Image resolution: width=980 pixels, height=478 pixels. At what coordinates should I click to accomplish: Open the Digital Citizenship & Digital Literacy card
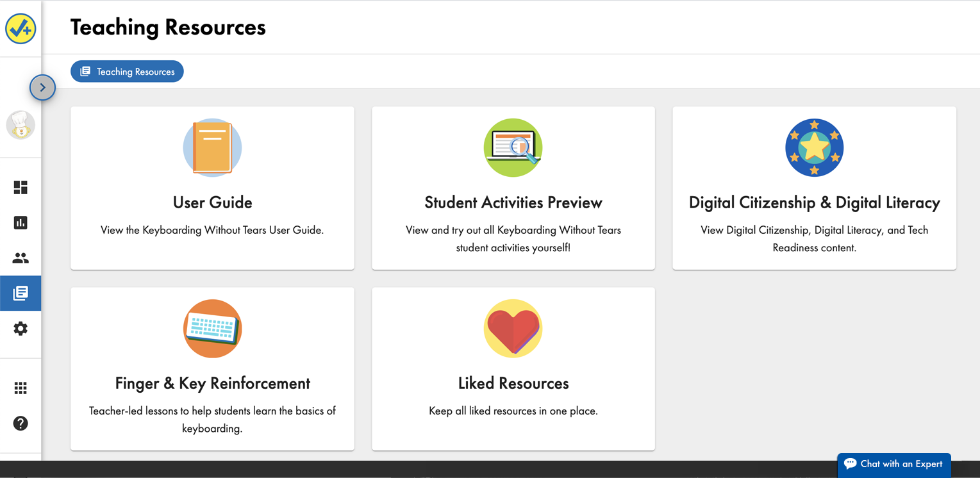(x=814, y=188)
